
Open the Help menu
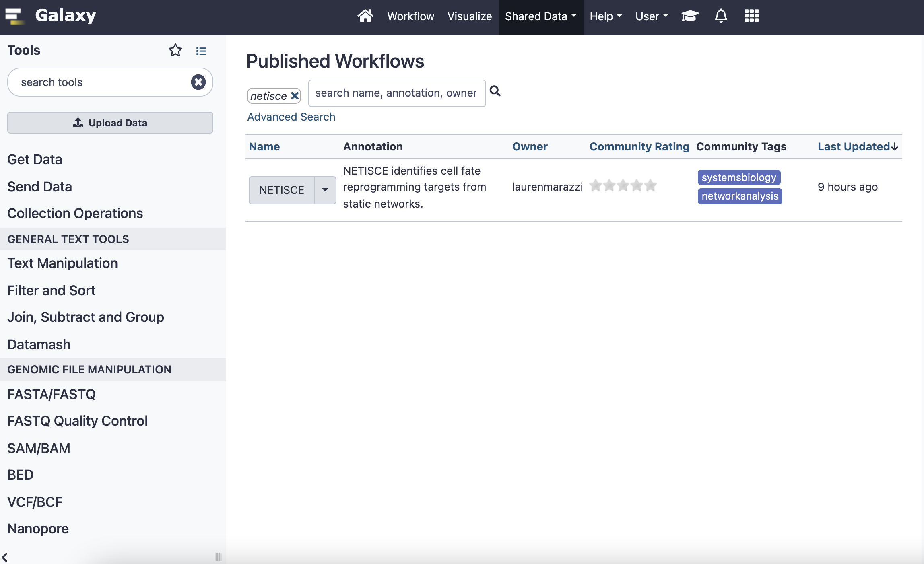pos(606,16)
